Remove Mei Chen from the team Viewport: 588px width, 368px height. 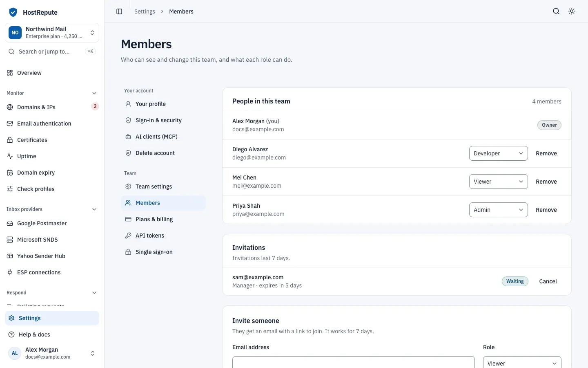click(546, 182)
